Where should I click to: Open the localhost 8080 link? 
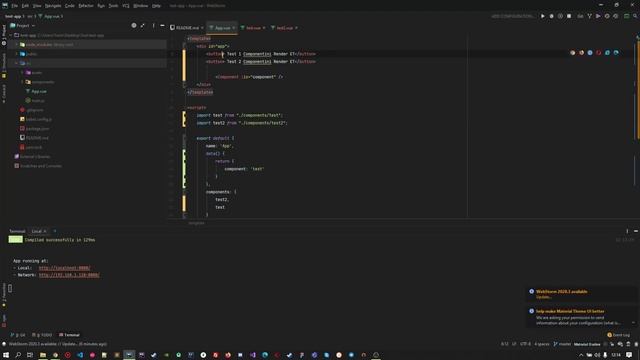tap(64, 268)
